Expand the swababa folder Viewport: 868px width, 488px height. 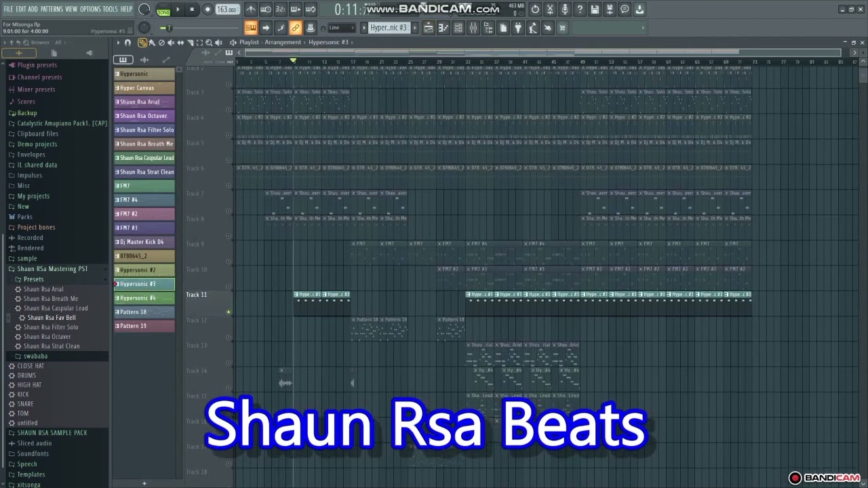(x=35, y=356)
